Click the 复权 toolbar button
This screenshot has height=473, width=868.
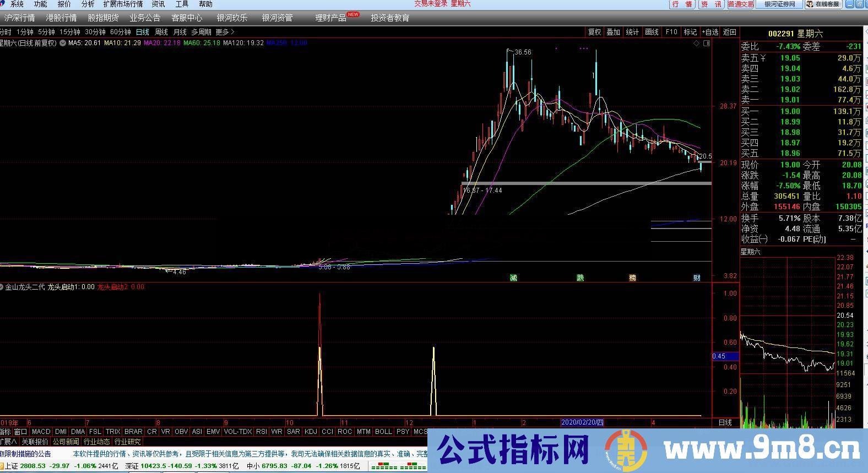(x=595, y=32)
